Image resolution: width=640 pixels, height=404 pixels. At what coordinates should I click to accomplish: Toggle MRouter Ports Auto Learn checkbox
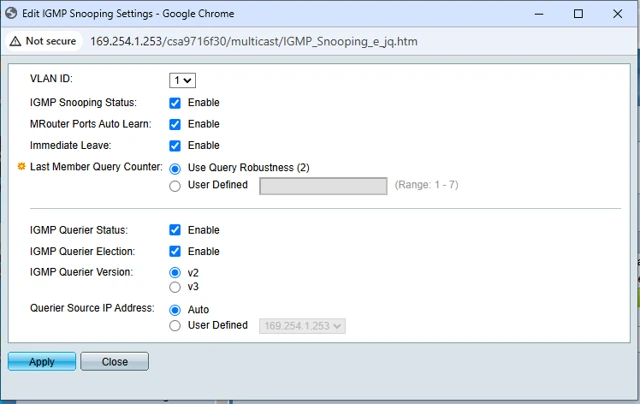[x=175, y=124]
